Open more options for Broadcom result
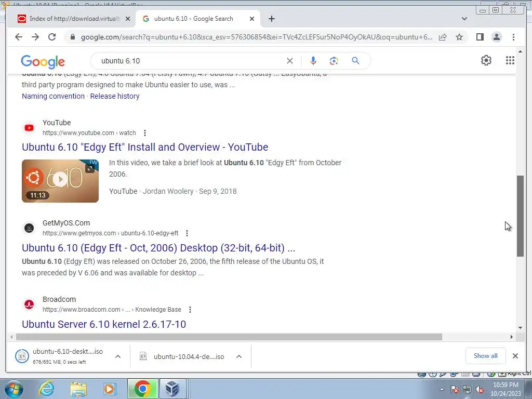This screenshot has width=532, height=399. pos(190,310)
